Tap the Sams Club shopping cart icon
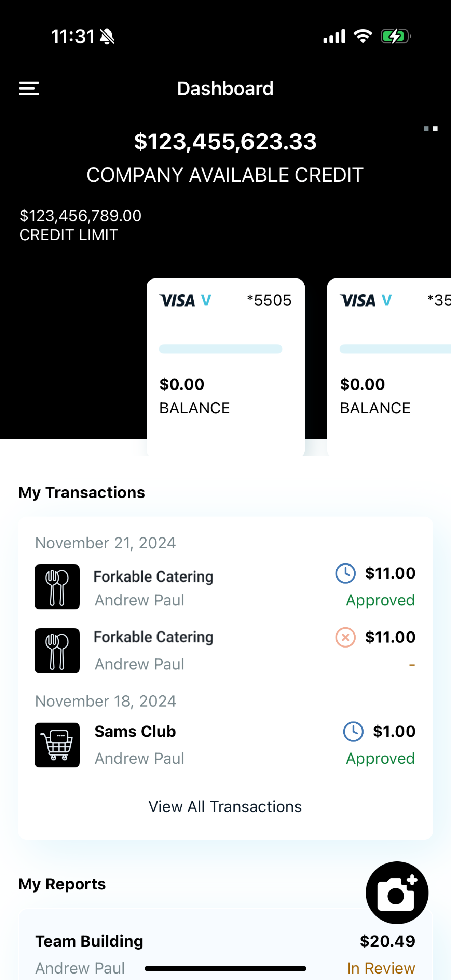The height and width of the screenshot is (980, 451). tap(57, 745)
